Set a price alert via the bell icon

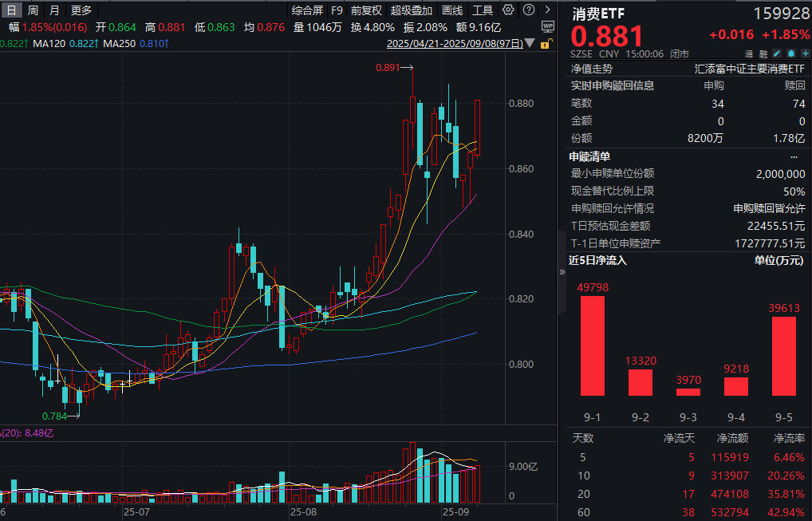click(791, 53)
